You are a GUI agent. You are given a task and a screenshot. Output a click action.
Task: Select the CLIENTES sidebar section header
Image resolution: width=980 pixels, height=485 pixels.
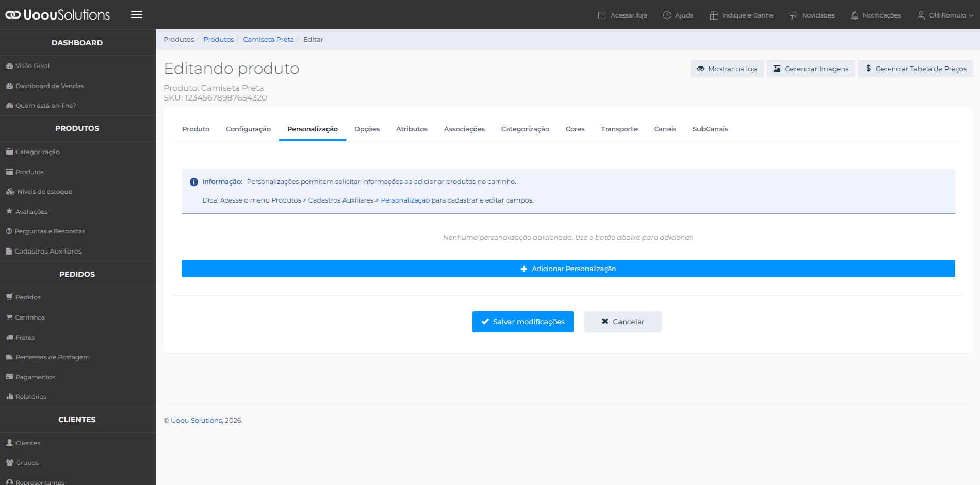coord(77,420)
